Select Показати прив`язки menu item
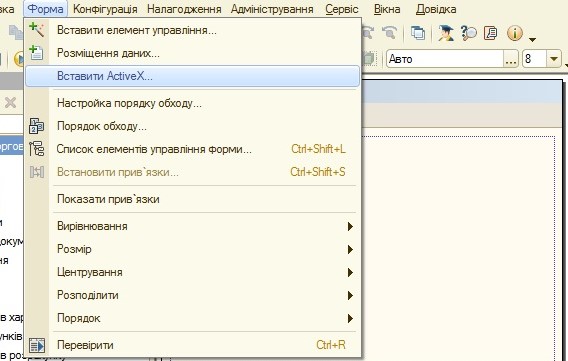Image resolution: width=568 pixels, height=361 pixels. [x=192, y=199]
